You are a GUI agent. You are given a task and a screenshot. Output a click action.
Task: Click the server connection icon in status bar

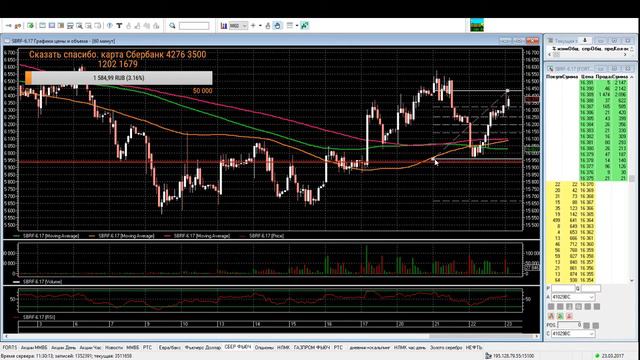[x=488, y=356]
